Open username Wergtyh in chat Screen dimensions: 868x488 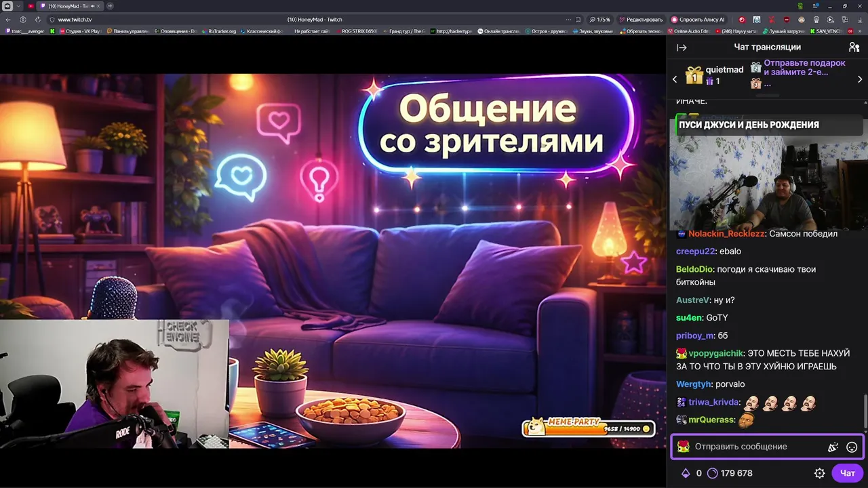click(694, 384)
